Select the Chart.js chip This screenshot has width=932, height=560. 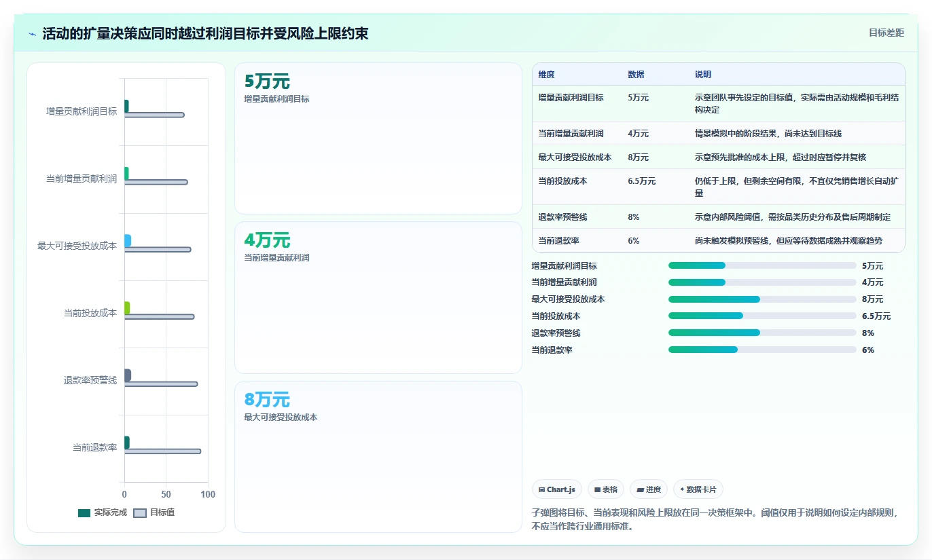click(x=557, y=489)
